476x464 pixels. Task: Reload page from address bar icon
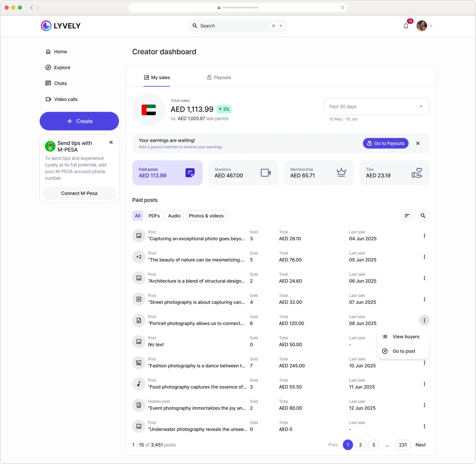pos(342,7)
